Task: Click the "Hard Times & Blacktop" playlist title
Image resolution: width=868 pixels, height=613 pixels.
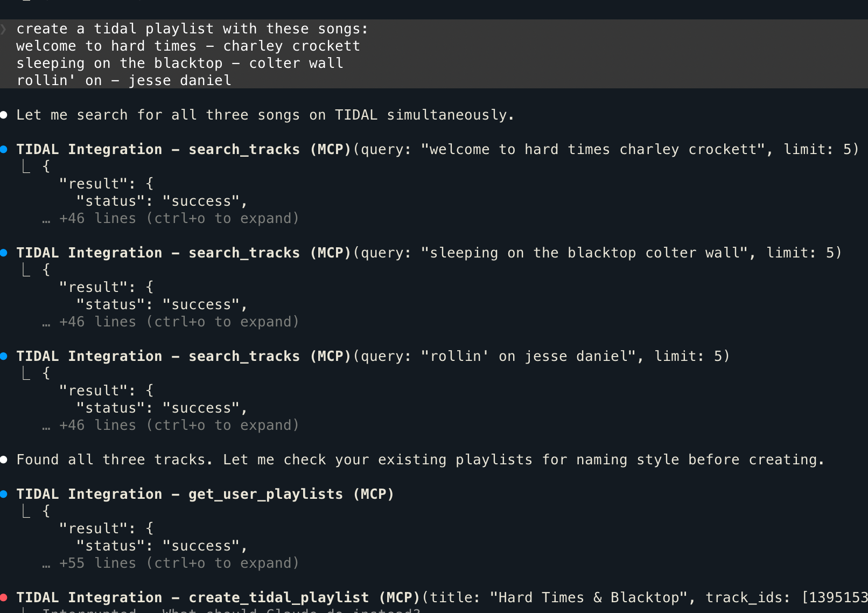Action: click(x=590, y=597)
